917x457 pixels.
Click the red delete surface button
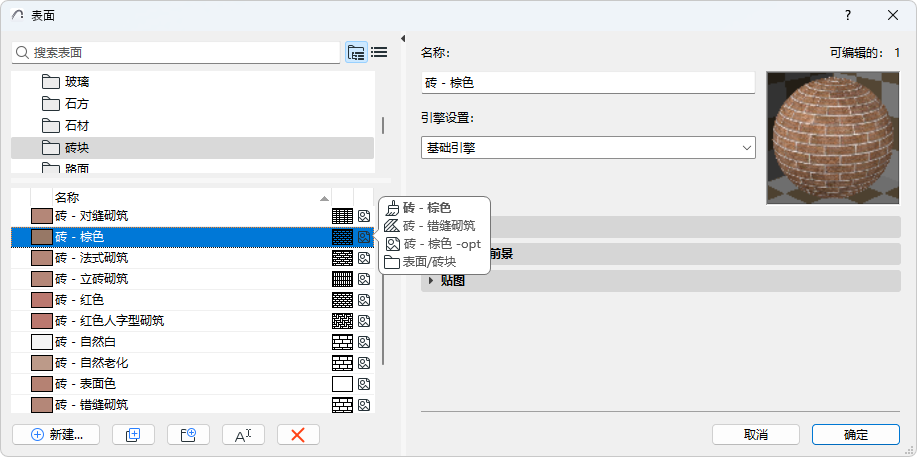298,435
